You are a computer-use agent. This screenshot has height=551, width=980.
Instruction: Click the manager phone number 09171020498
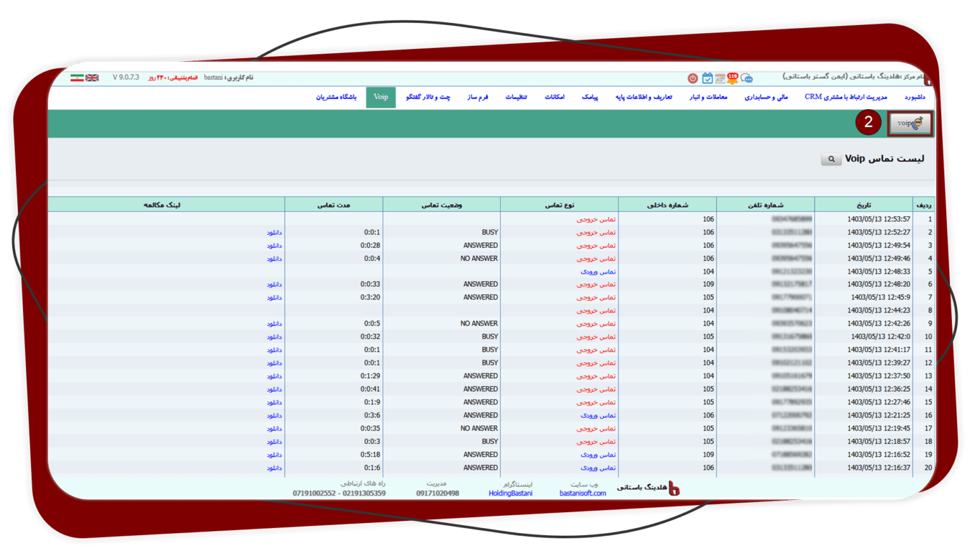click(x=437, y=493)
